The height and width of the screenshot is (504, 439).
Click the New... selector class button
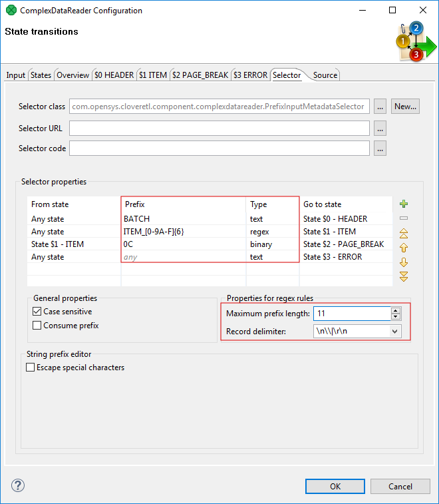pyautogui.click(x=405, y=107)
